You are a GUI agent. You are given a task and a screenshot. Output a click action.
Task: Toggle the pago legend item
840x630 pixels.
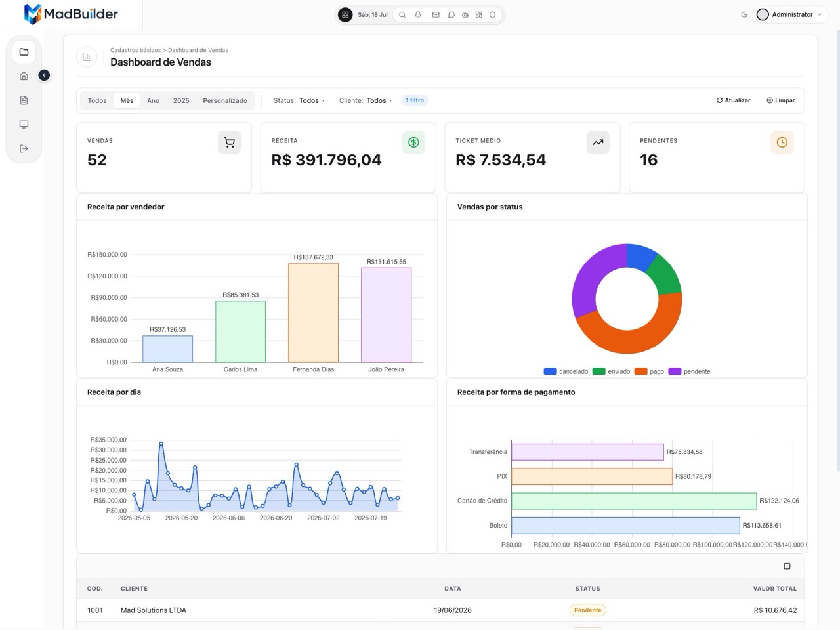(x=650, y=371)
